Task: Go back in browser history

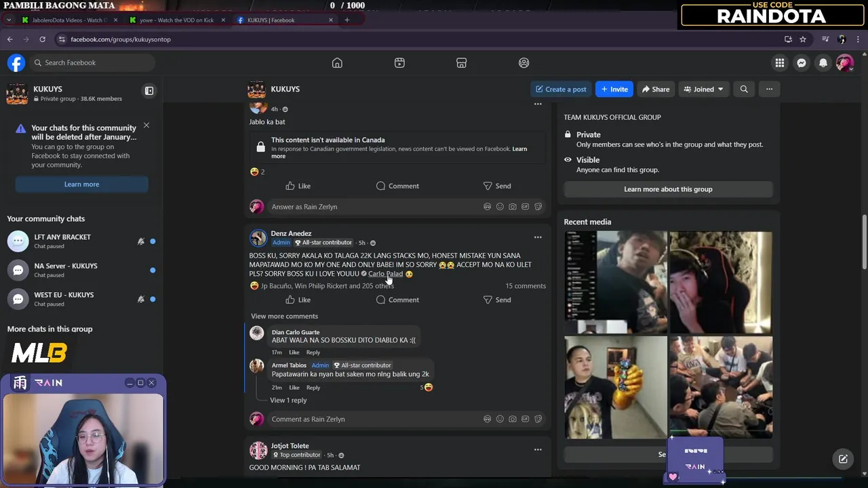Action: (9, 39)
